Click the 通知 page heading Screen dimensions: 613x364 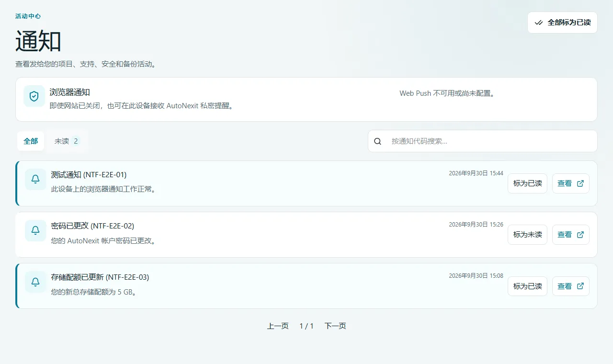click(x=38, y=41)
